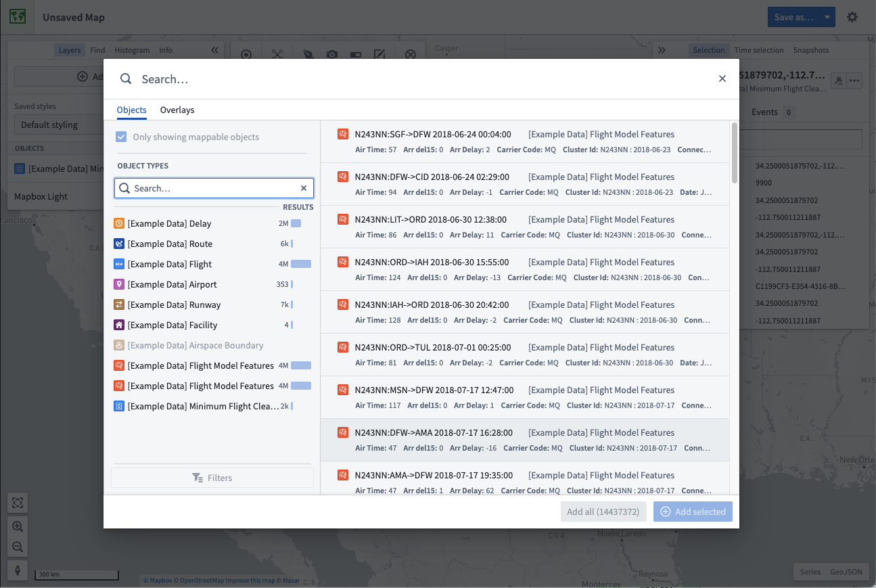Click the Add selected button
This screenshot has width=876, height=588.
693,512
